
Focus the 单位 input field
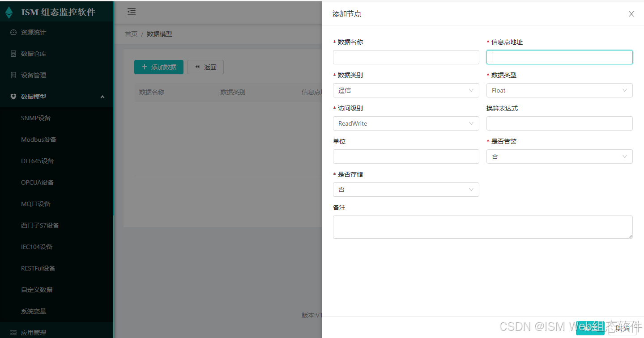[406, 156]
